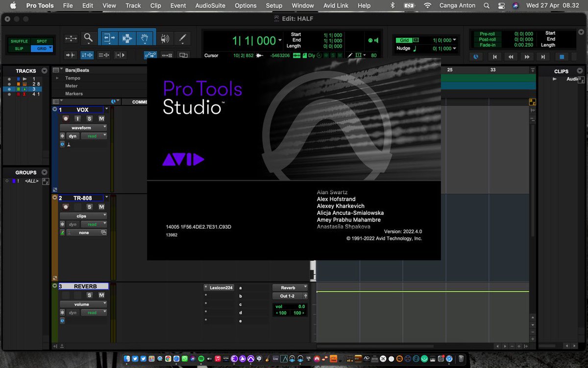Mute the TR-808 track

101,207
